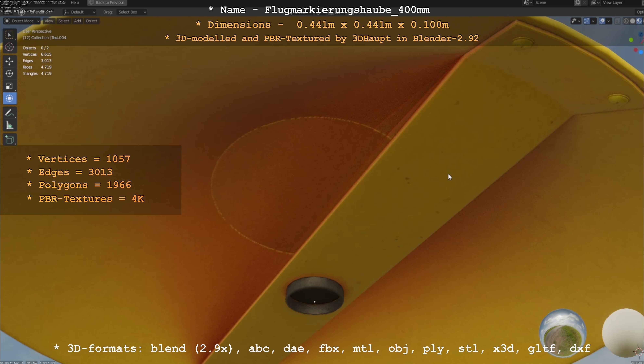This screenshot has width=644, height=364.
Task: Choose the active Transform tool
Action: 9,98
